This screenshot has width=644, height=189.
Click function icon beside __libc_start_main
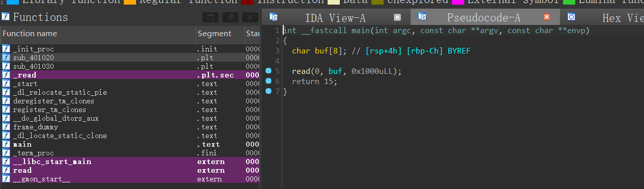click(6, 161)
